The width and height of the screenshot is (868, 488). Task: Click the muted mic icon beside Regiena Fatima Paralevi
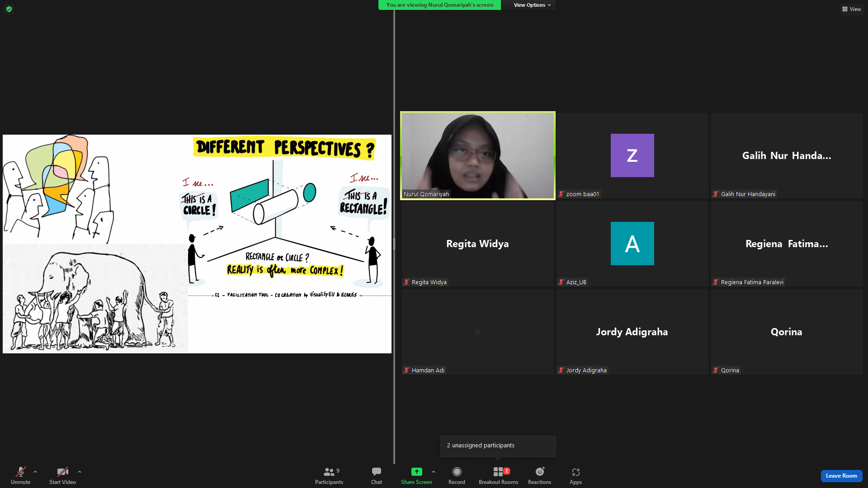716,282
